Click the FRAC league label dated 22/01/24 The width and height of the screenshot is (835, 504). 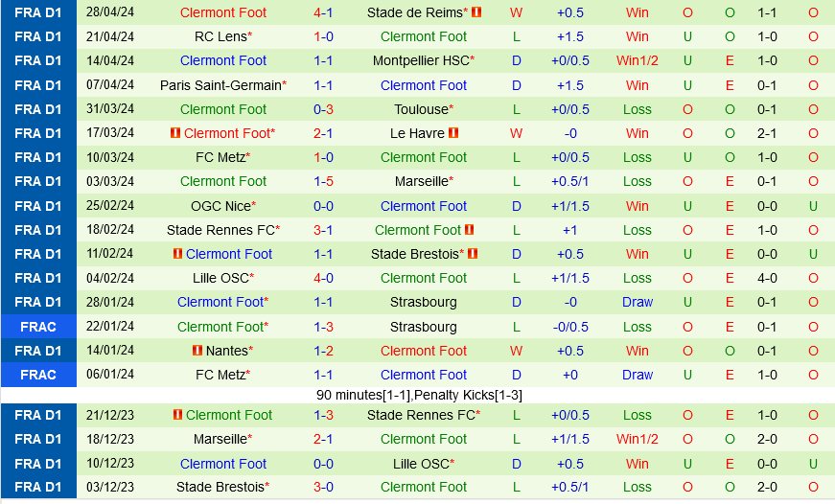coord(38,327)
